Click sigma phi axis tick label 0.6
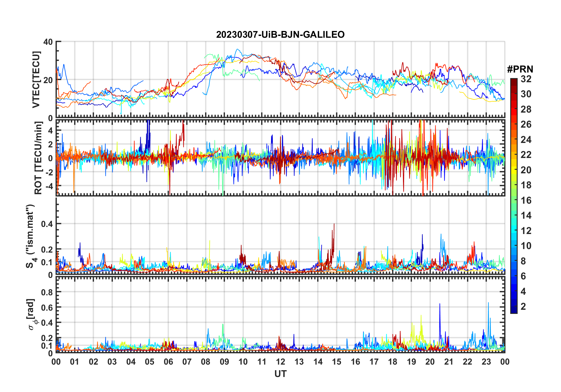561x392 pixels. pos(47,307)
